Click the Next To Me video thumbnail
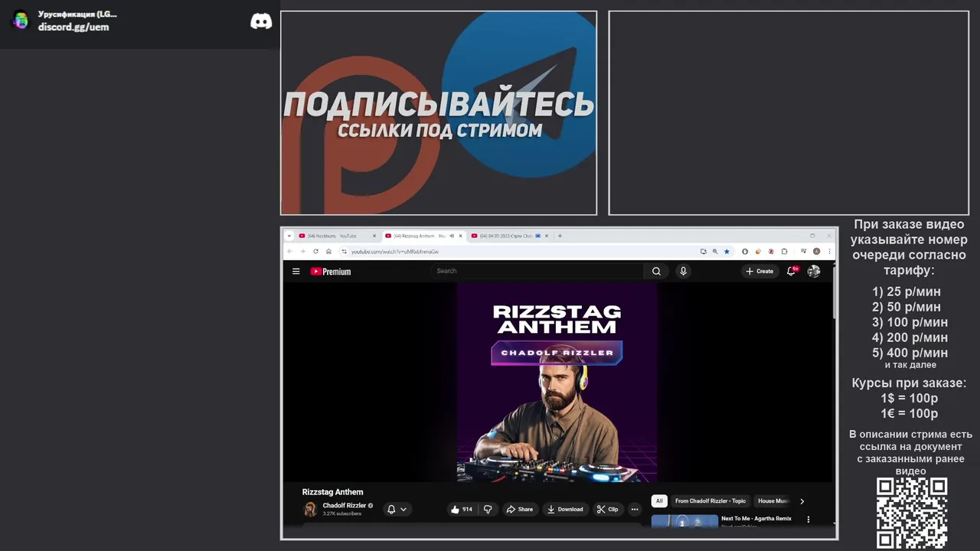Screen dimensions: 980x551 (684, 521)
